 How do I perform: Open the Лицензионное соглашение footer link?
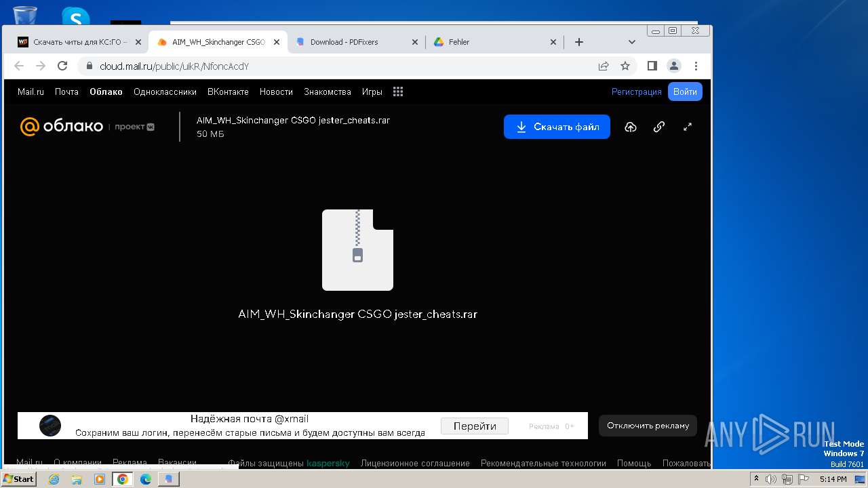(x=415, y=464)
